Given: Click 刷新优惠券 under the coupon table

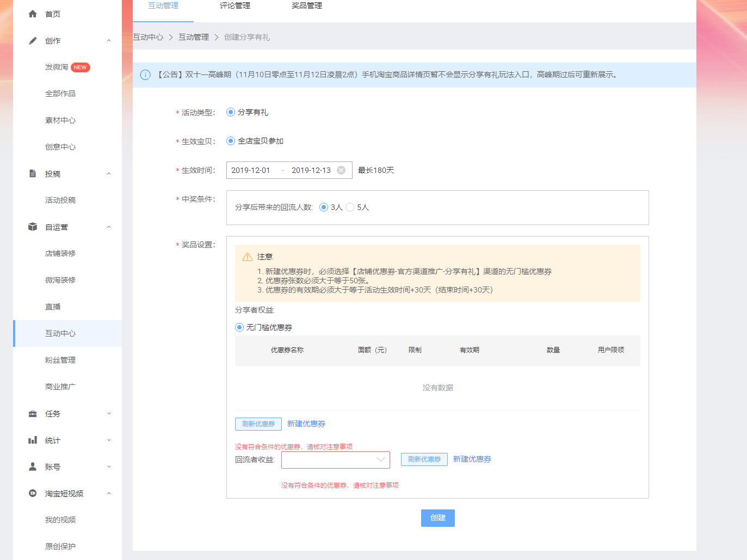Looking at the screenshot, I should point(258,424).
